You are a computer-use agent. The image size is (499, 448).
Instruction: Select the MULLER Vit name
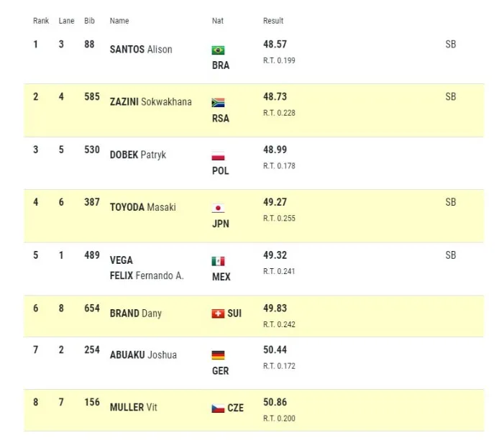point(134,407)
